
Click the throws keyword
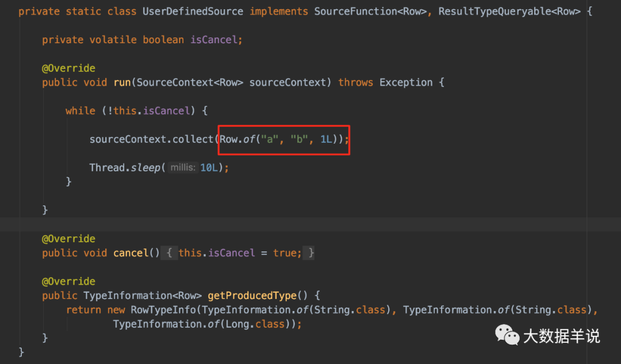pyautogui.click(x=356, y=82)
